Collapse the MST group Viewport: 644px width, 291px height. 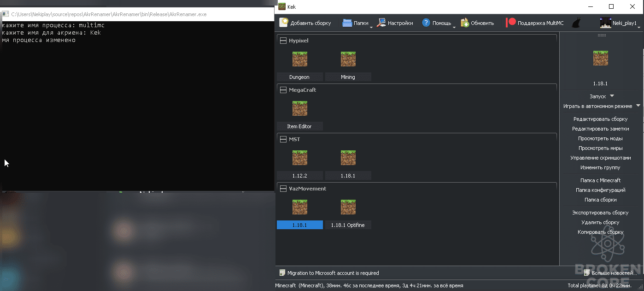283,139
